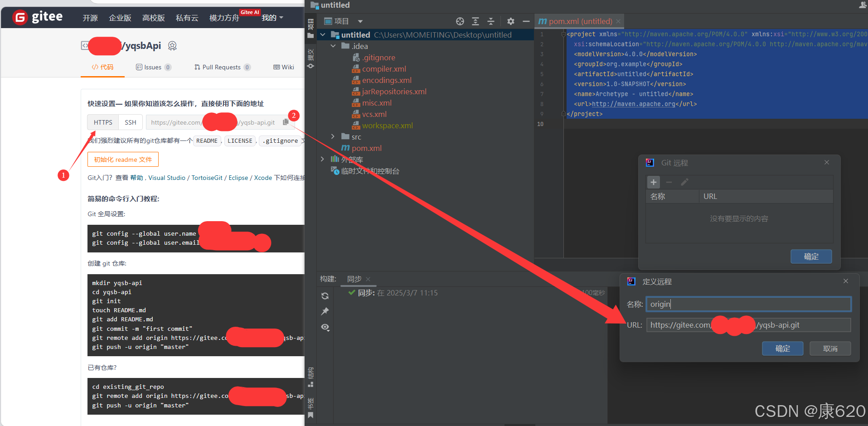This screenshot has height=426, width=868.
Task: Switch to the Issues tab on Gitee
Action: coord(153,67)
